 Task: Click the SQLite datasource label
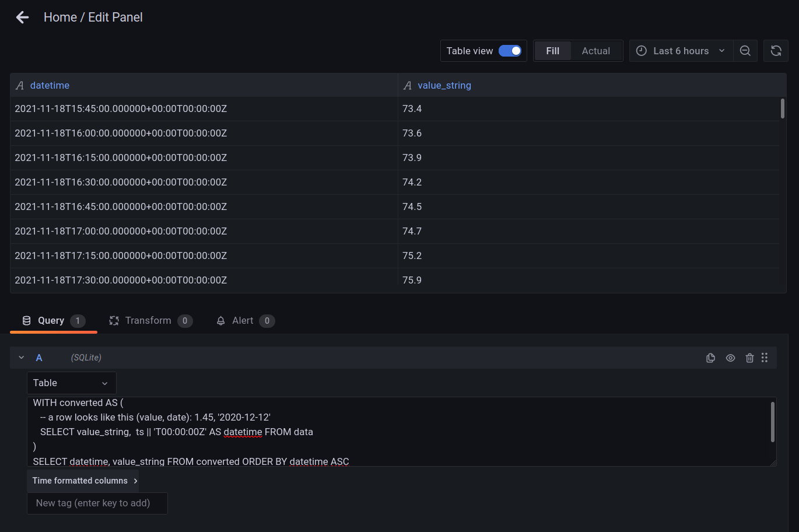[x=86, y=358]
